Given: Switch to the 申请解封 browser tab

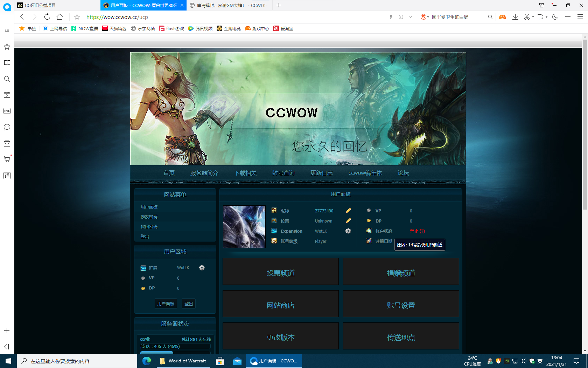Looking at the screenshot, I should click(229, 5).
